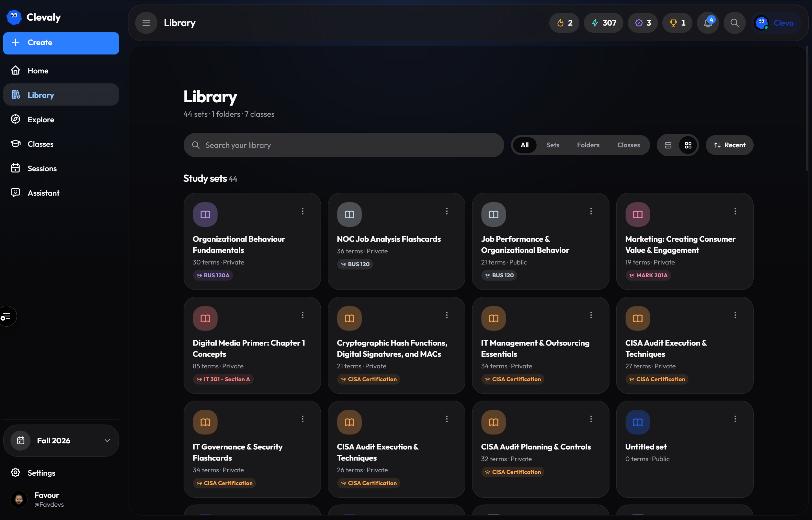812x520 pixels.
Task: Go to Home in sidebar
Action: click(61, 71)
